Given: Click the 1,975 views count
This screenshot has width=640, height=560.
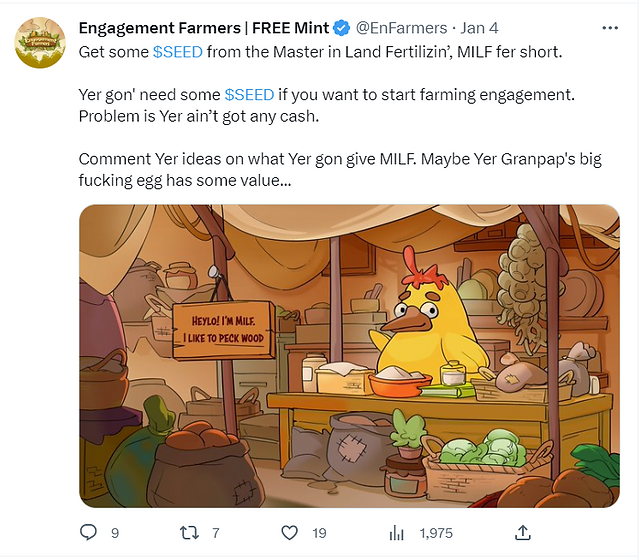Looking at the screenshot, I should click(x=436, y=533).
